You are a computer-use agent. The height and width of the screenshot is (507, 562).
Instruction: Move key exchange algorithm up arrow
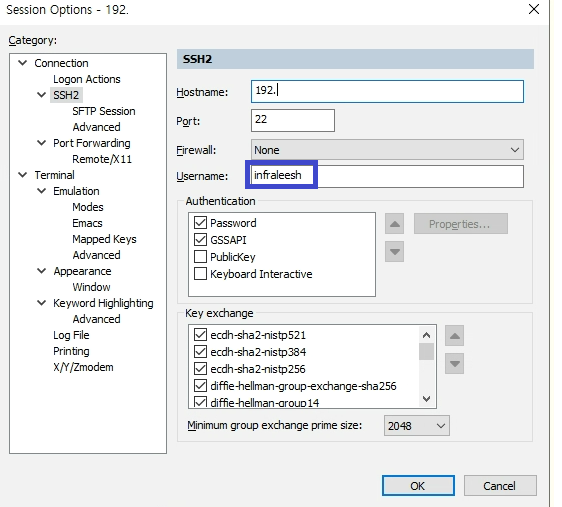pos(454,336)
